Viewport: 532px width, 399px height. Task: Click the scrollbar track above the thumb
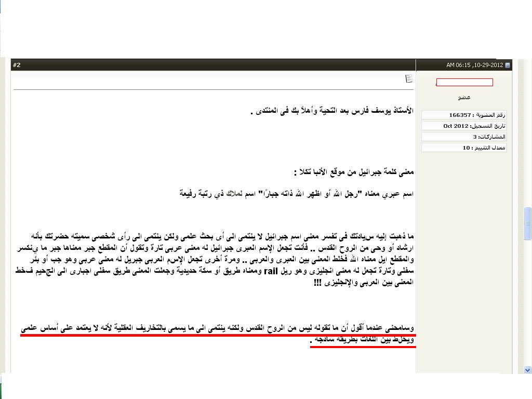[x=527, y=130]
